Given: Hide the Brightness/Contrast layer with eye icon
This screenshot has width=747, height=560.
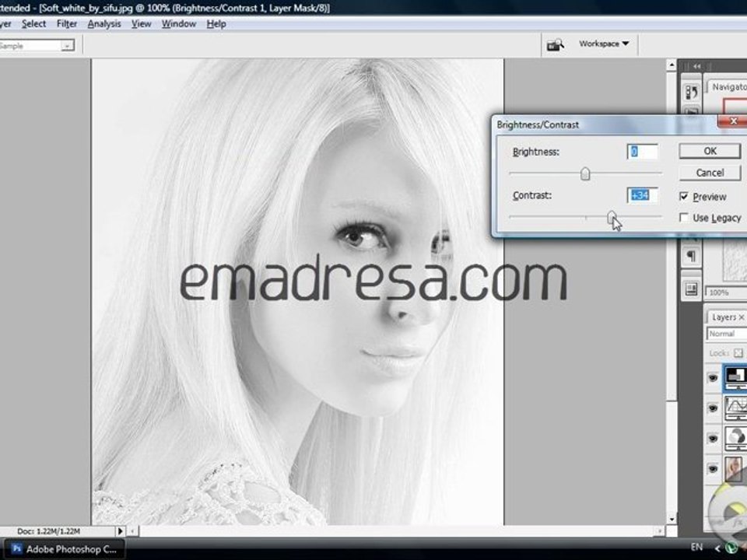Looking at the screenshot, I should point(713,378).
